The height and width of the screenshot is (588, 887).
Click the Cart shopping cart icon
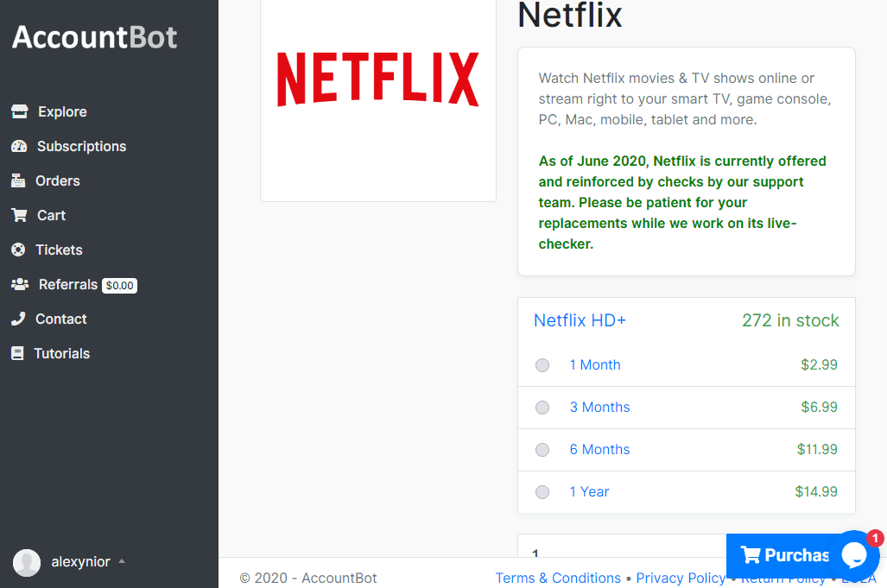point(19,215)
